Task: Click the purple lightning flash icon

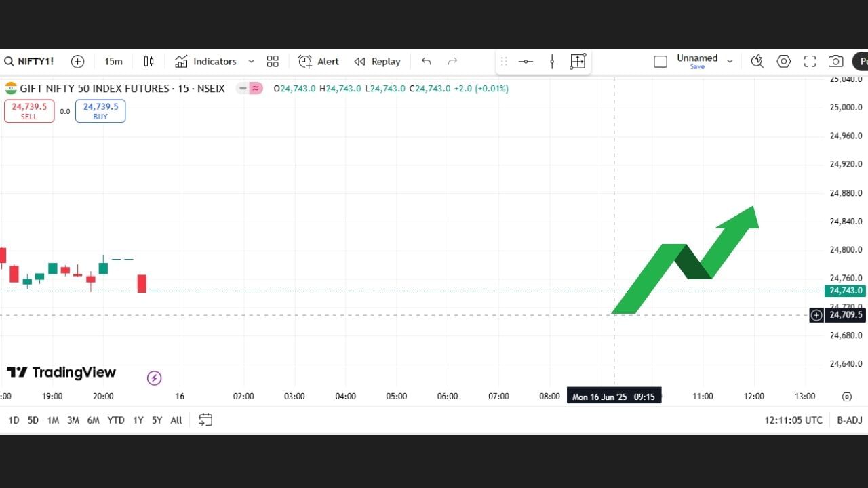Action: tap(154, 378)
